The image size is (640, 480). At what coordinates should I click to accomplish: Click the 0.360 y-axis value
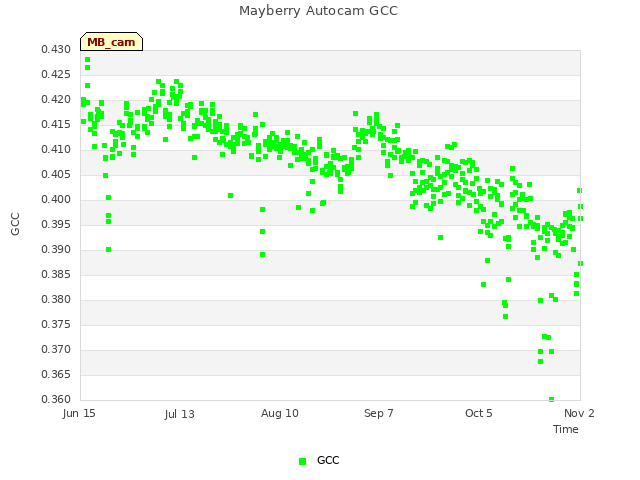tap(56, 400)
